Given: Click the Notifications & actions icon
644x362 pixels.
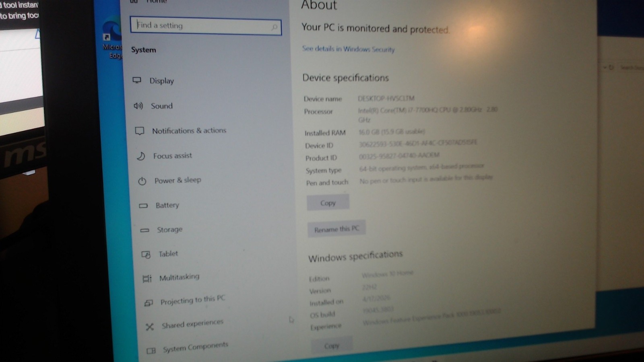Looking at the screenshot, I should [139, 131].
